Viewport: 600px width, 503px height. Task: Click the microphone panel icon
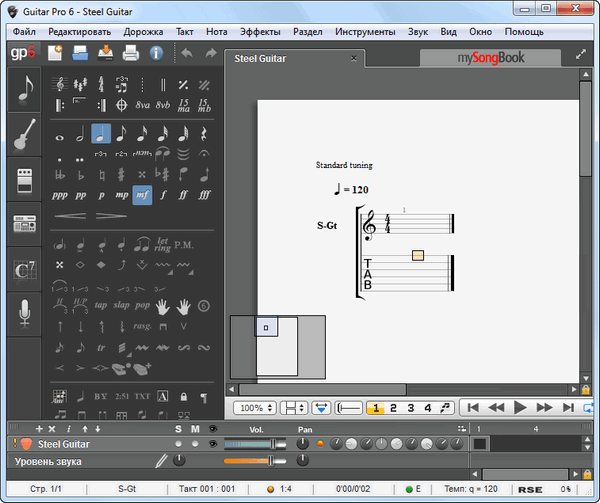(25, 313)
